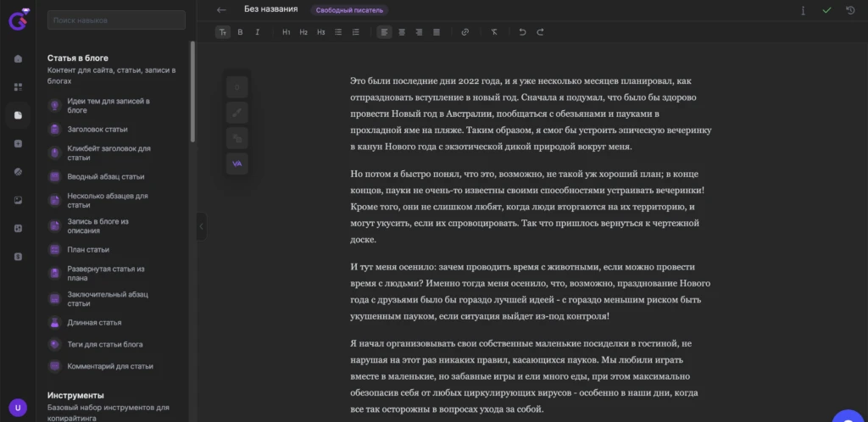Viewport: 868px width, 422px height.
Task: Center-align the text
Action: click(402, 32)
